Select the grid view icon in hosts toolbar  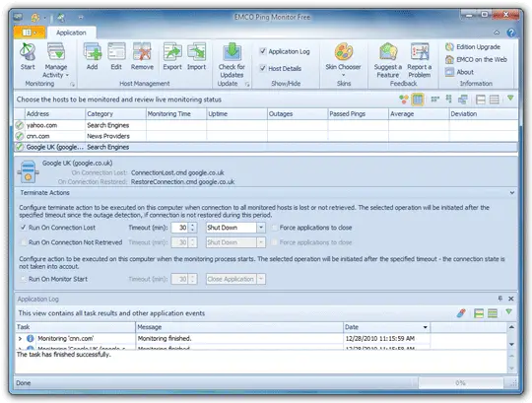click(x=418, y=100)
